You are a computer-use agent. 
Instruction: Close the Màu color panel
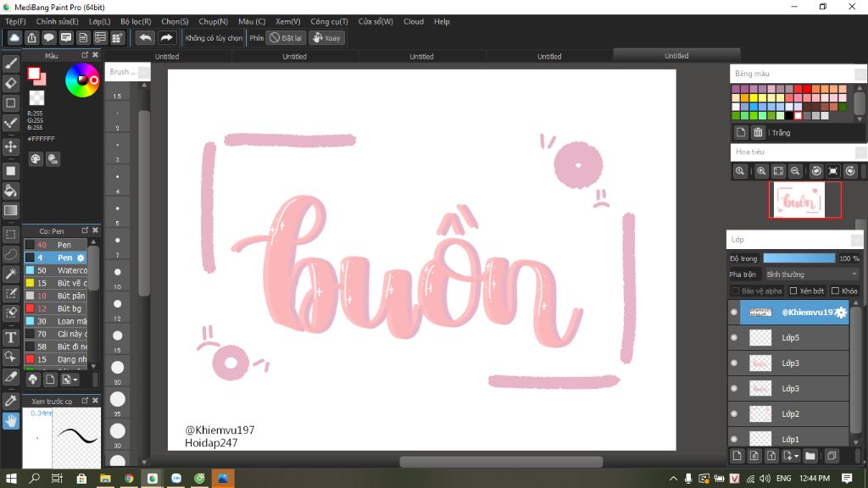(95, 55)
